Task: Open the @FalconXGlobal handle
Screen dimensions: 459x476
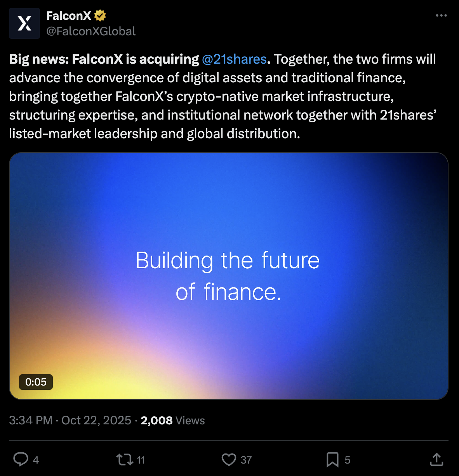Action: click(x=91, y=31)
